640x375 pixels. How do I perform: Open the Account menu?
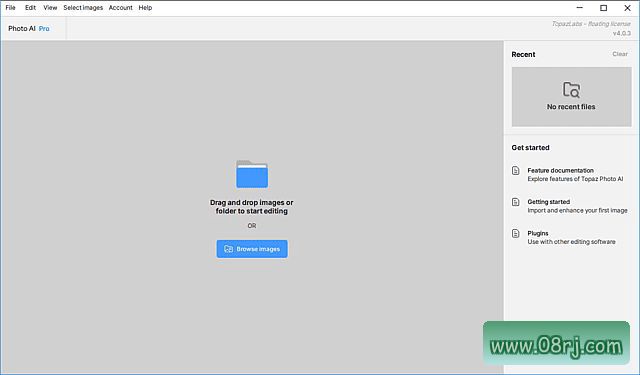pos(120,8)
